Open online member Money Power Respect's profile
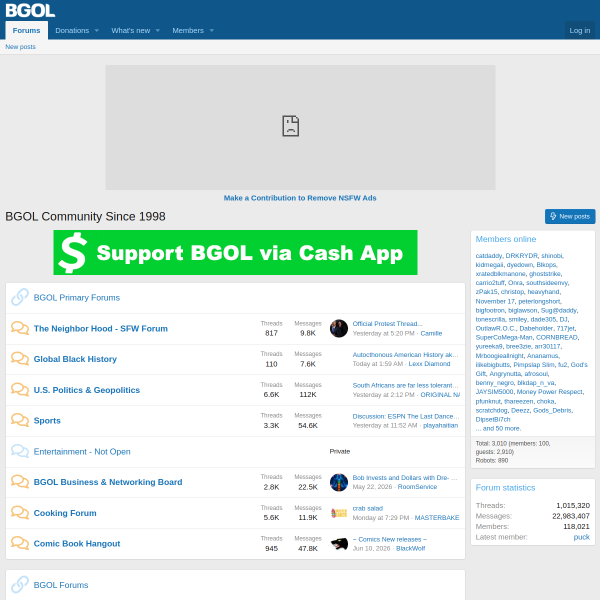The image size is (600, 600). tap(550, 392)
